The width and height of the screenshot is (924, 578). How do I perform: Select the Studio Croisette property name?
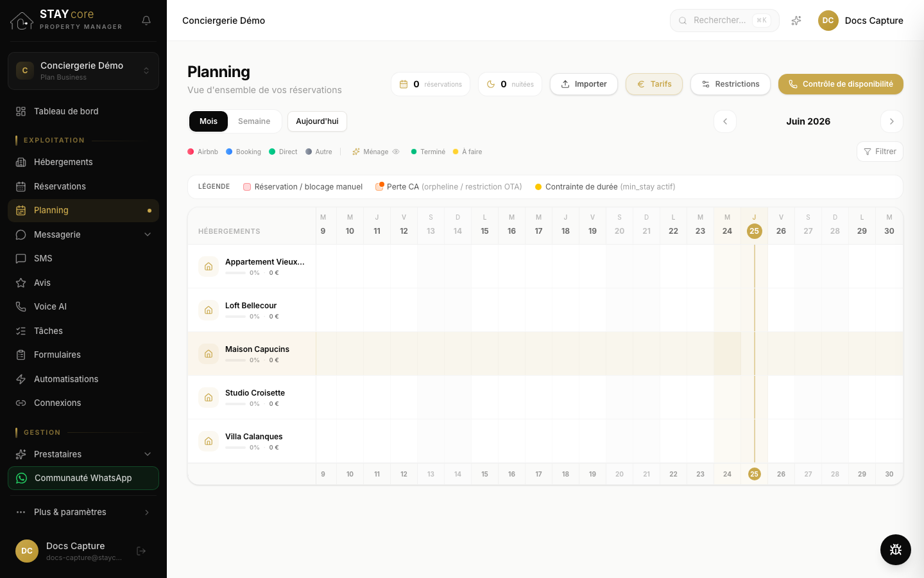255,393
